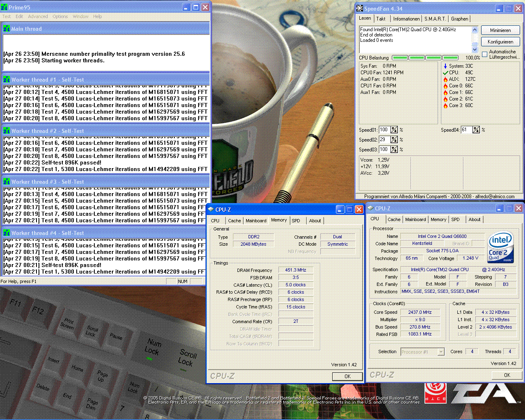Select the Lesen tab in SpeedFan
This screenshot has height=420, width=525.
[365, 18]
